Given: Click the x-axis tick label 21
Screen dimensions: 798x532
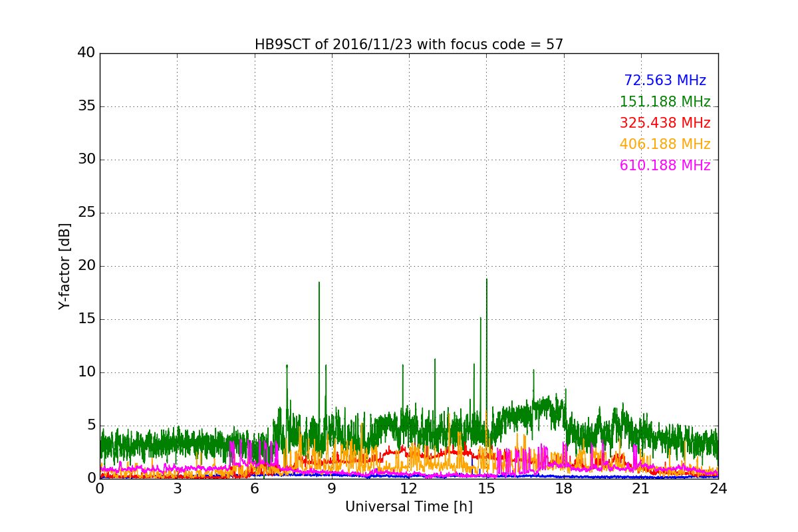Looking at the screenshot, I should click(x=641, y=489).
